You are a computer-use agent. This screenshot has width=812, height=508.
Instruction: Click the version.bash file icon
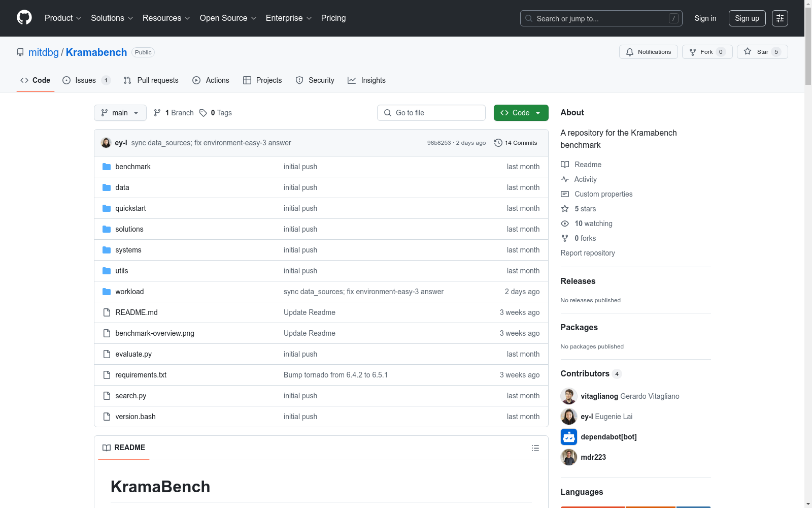coord(107,417)
